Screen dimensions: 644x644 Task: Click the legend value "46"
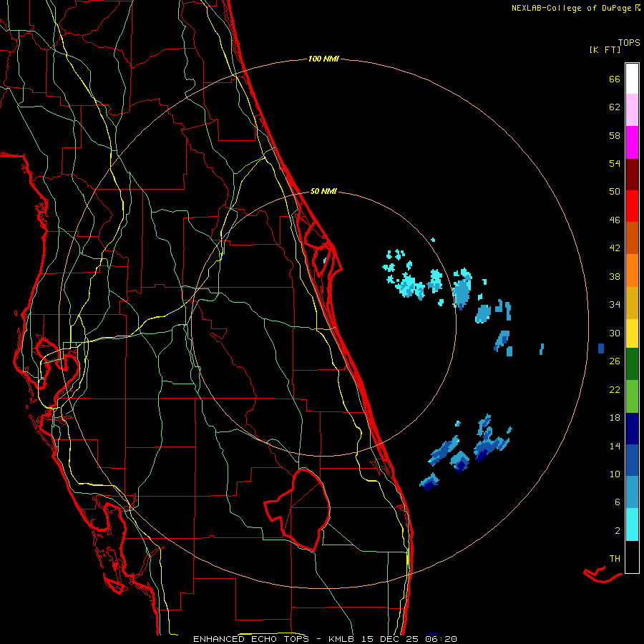tap(615, 220)
